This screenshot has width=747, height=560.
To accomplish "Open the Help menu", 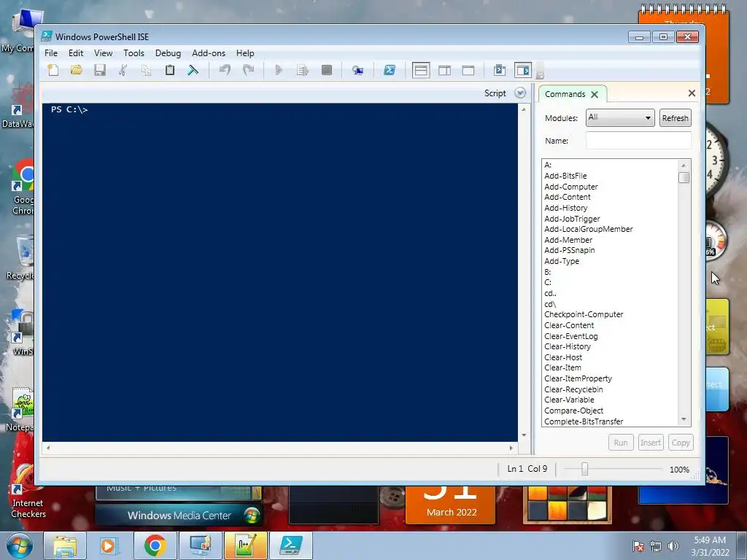I will (x=245, y=52).
